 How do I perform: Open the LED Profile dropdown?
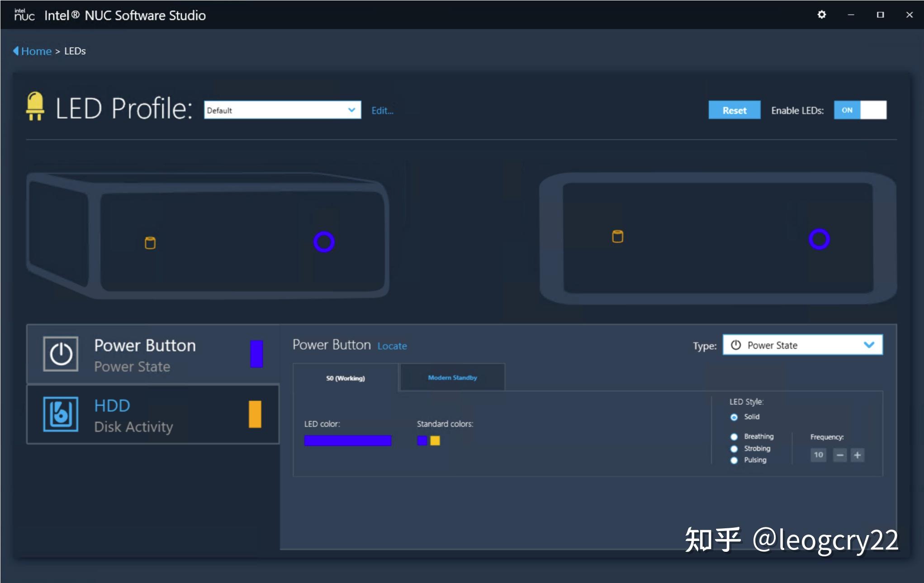click(x=282, y=110)
